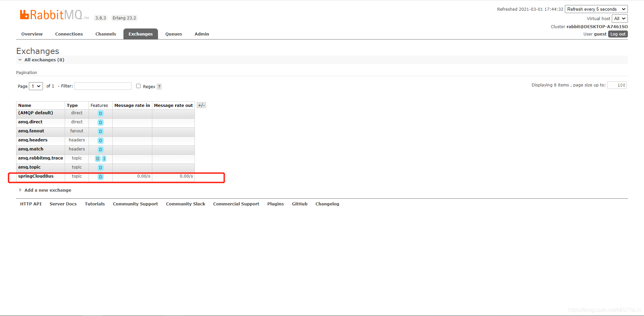Go to the Channels tab
This screenshot has height=316, width=644.
106,34
